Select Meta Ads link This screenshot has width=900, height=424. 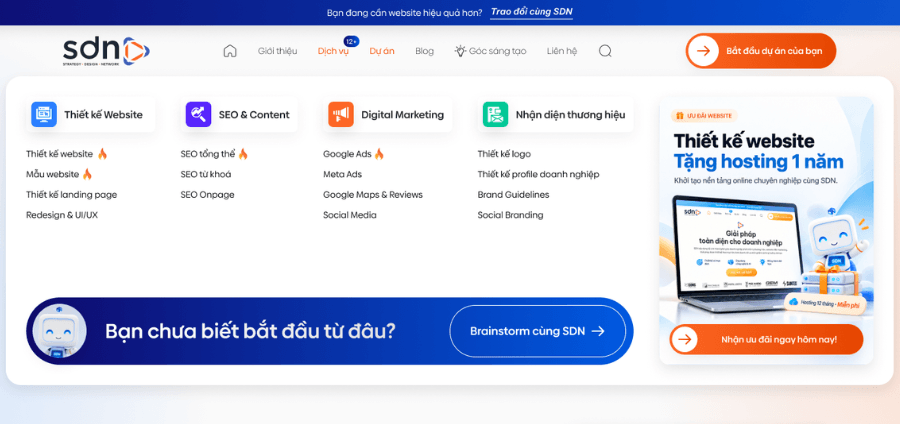342,174
